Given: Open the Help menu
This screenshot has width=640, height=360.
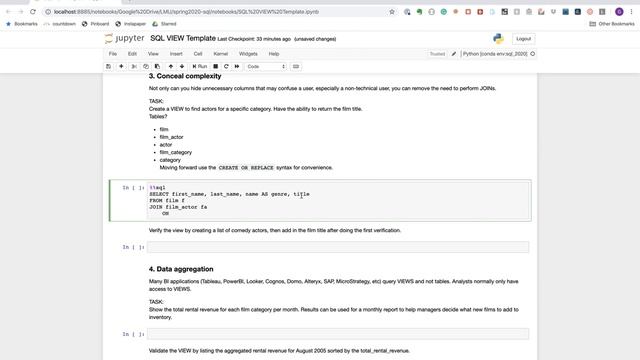Looking at the screenshot, I should pyautogui.click(x=274, y=54).
